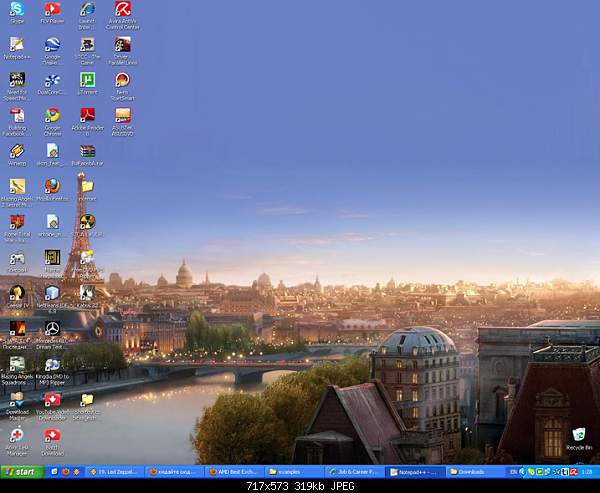600x493 pixels.
Task: Switch to the Led Zeppelin taskbar window
Action: (115, 472)
